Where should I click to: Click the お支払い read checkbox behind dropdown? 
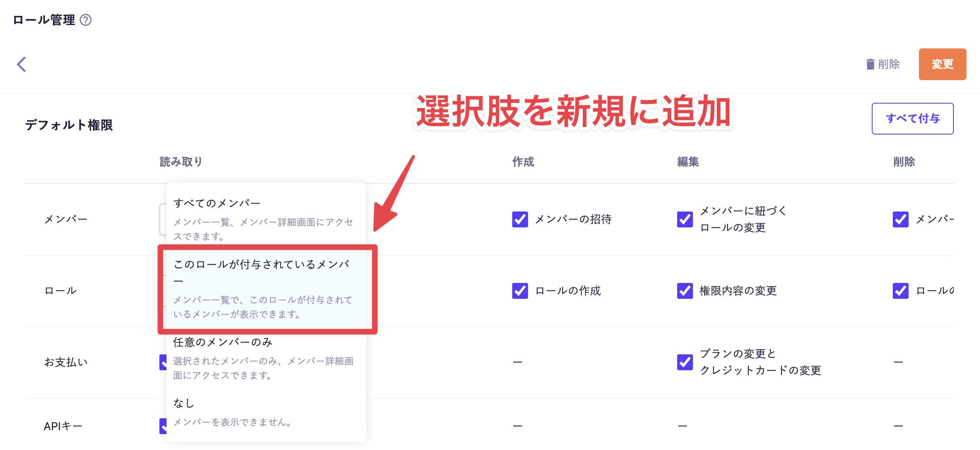pyautogui.click(x=163, y=362)
